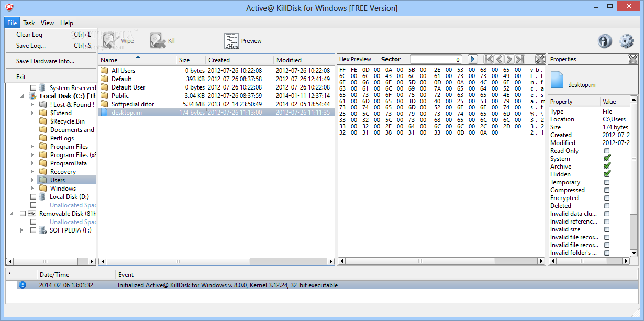Click the Local Disk (C:) drive icon
644x321 pixels.
click(33, 96)
